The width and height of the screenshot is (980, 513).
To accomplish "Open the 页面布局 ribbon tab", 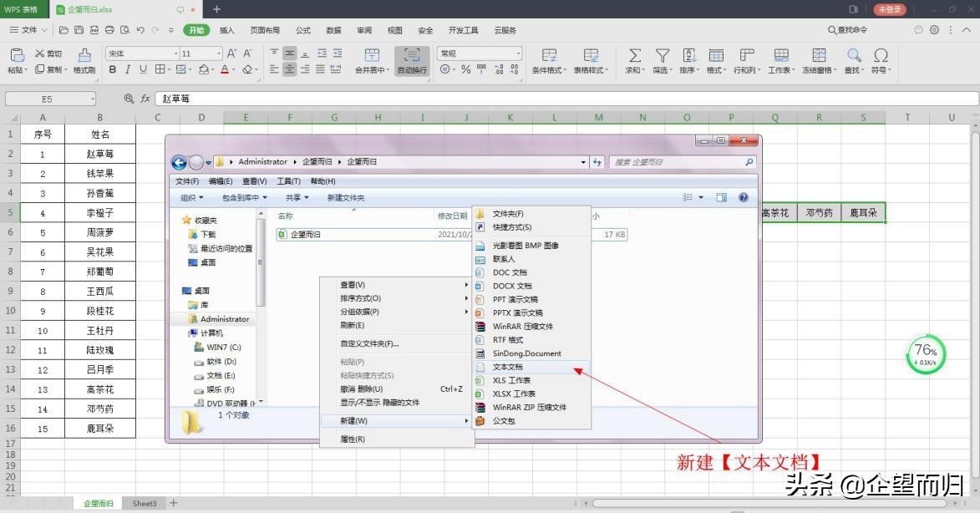I will (265, 30).
